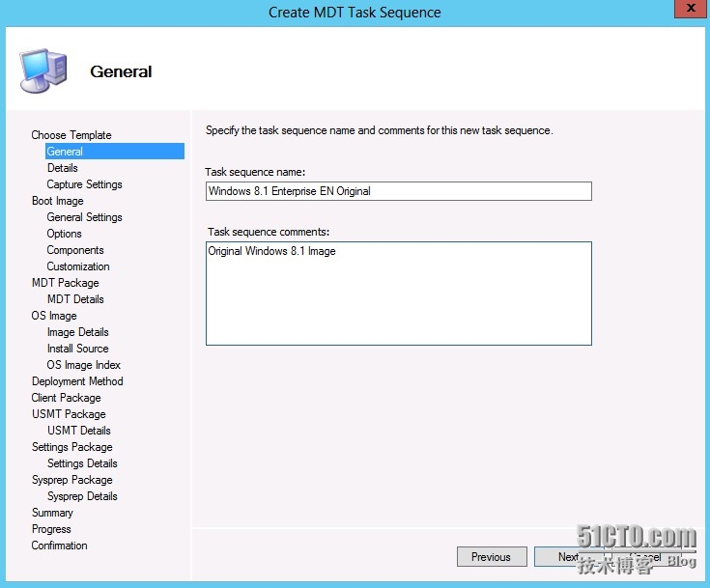
Task: Click the 'Task sequence comments:' label
Action: (x=269, y=232)
